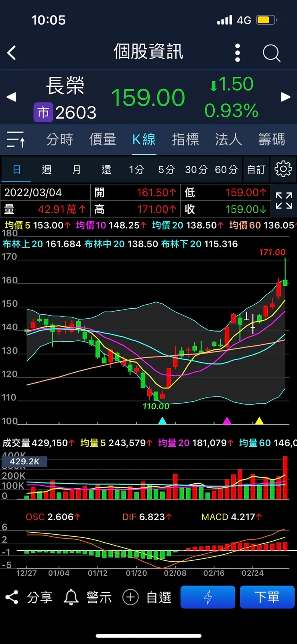Tap the low price 159.00 in data row
297x644 pixels.
(x=246, y=193)
